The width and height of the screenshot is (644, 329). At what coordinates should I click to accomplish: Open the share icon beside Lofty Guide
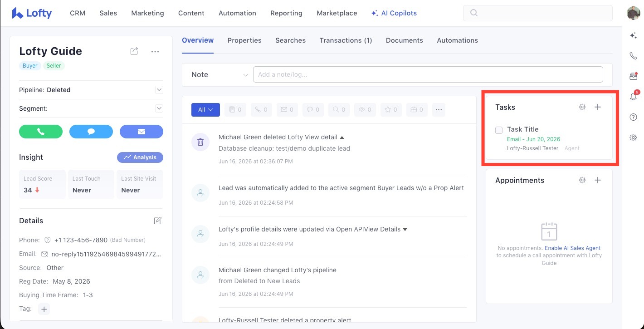click(134, 51)
